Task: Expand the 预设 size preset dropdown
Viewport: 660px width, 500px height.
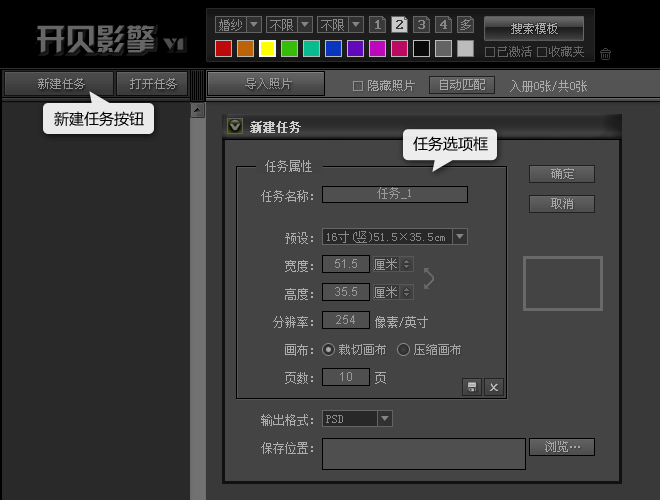Action: [x=459, y=237]
